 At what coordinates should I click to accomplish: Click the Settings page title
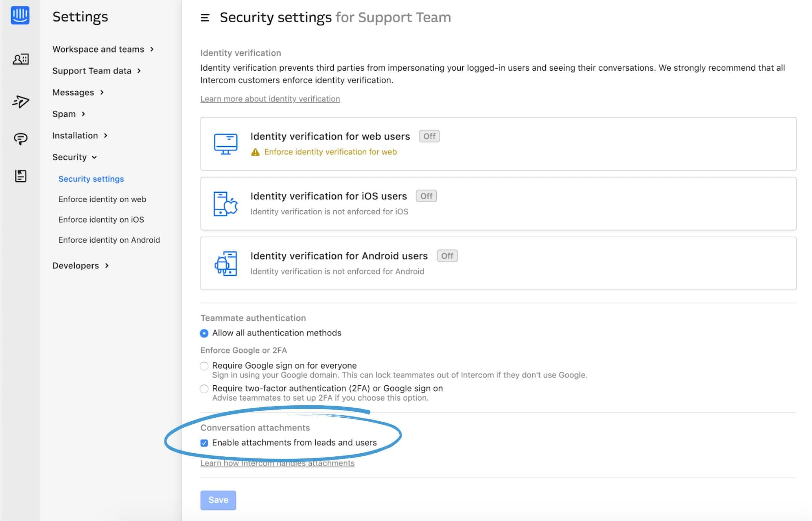point(80,17)
